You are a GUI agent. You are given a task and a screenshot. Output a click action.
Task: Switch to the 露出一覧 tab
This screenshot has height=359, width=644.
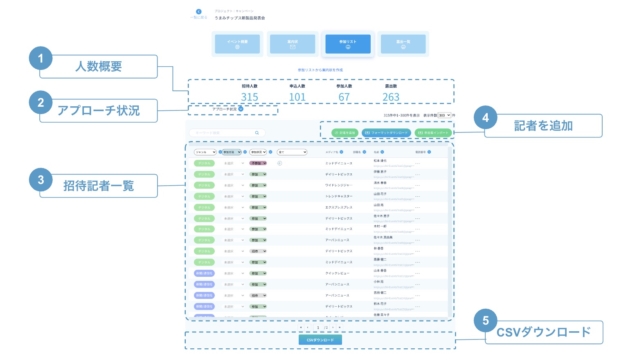(x=403, y=44)
